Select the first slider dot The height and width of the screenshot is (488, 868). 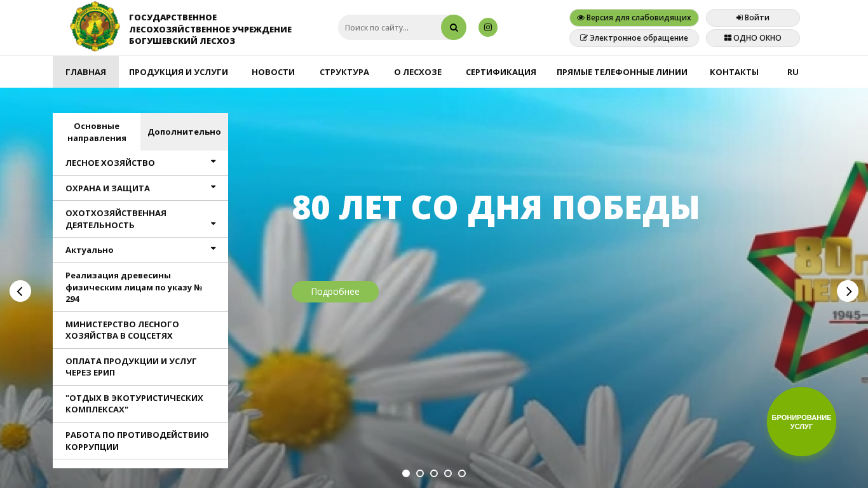406,473
